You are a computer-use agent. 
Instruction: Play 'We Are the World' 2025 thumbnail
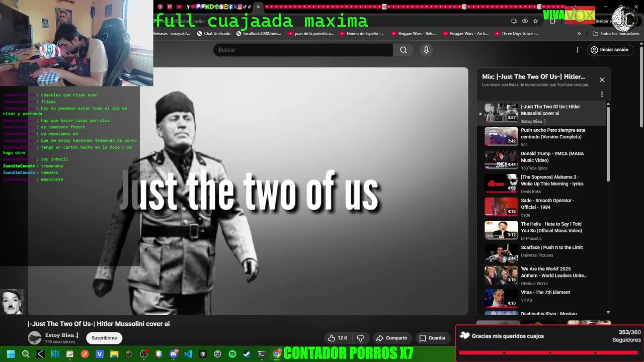coord(501,275)
